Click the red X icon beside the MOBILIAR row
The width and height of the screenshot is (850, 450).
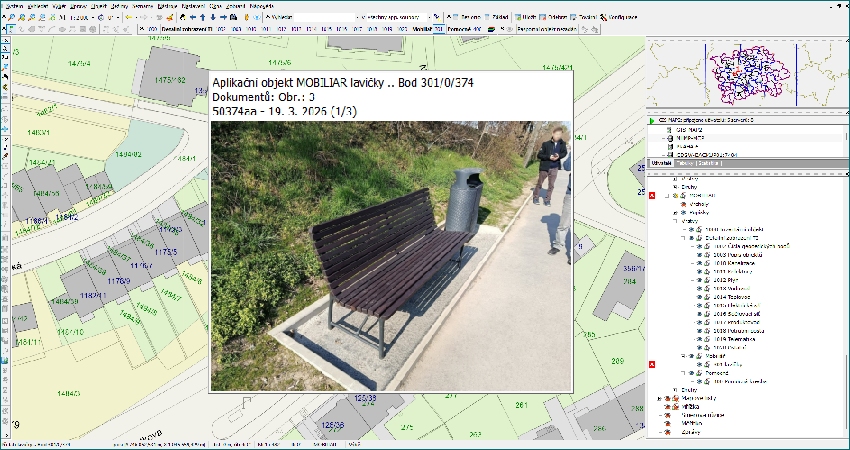point(652,196)
